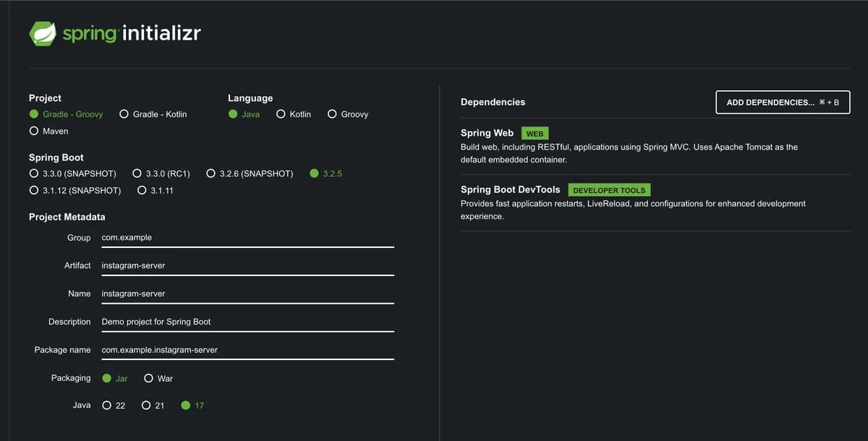
Task: Pick Spring Boot 3.1.12 (SNAPSHOT)
Action: (x=75, y=191)
